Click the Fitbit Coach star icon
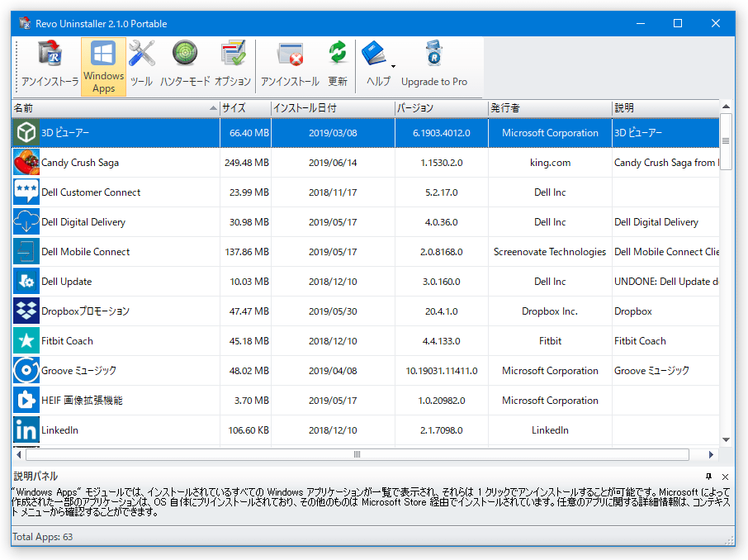The height and width of the screenshot is (560, 748). pyautogui.click(x=26, y=341)
